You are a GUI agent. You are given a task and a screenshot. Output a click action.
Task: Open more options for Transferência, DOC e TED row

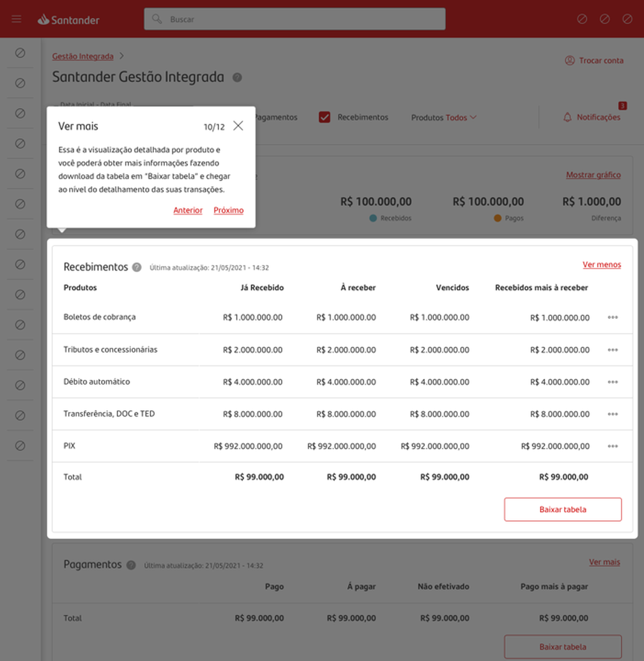613,414
